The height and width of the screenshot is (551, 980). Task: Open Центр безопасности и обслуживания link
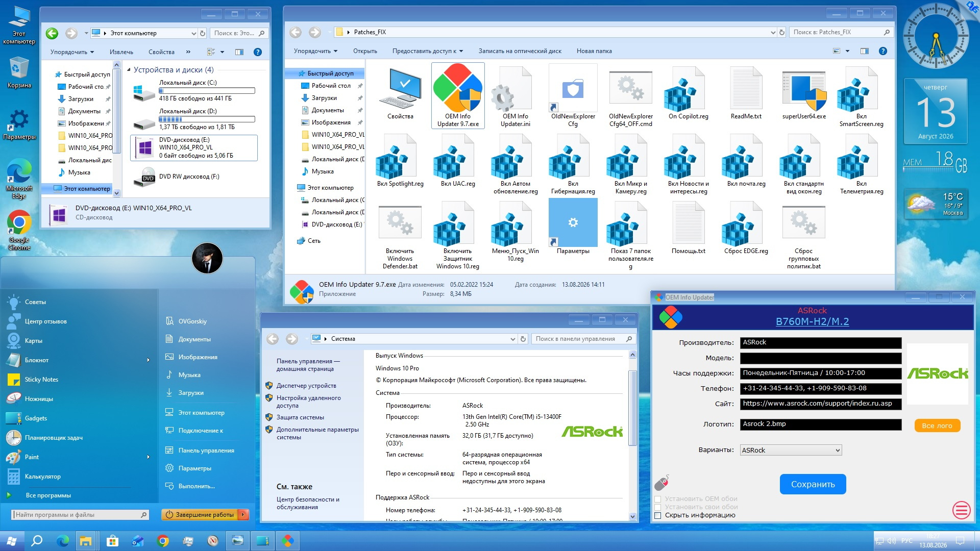(x=308, y=503)
